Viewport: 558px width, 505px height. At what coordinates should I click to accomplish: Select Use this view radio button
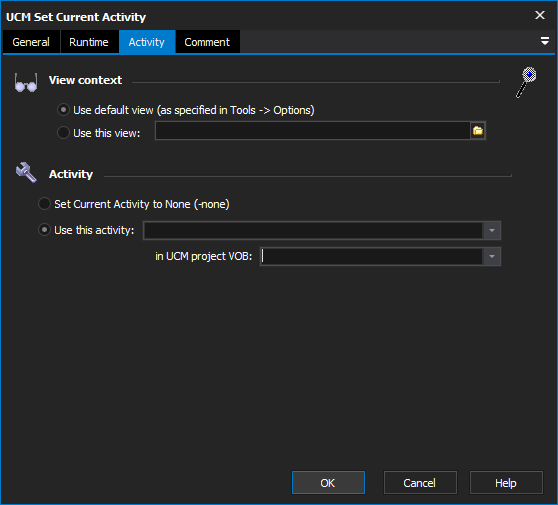(63, 133)
